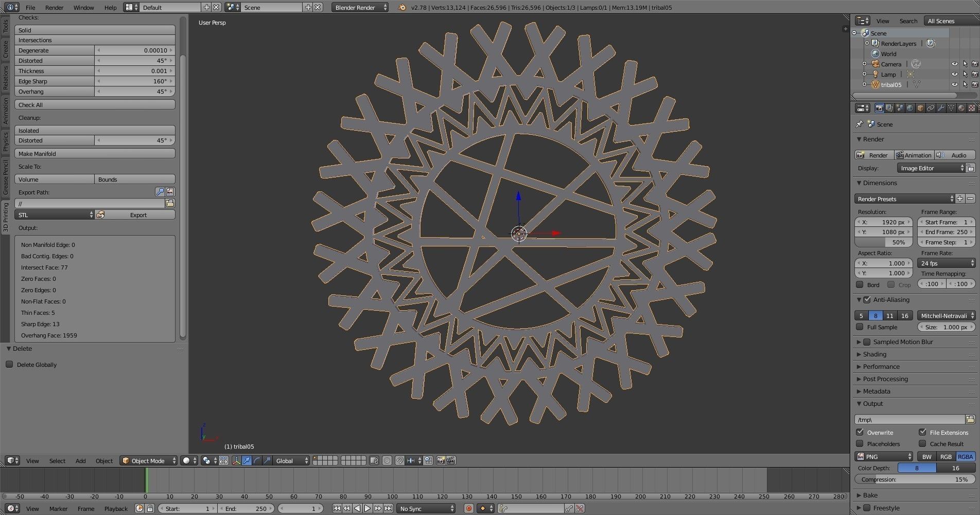The image size is (980, 515).
Task: Open the Marker menu in timeline
Action: (x=58, y=508)
